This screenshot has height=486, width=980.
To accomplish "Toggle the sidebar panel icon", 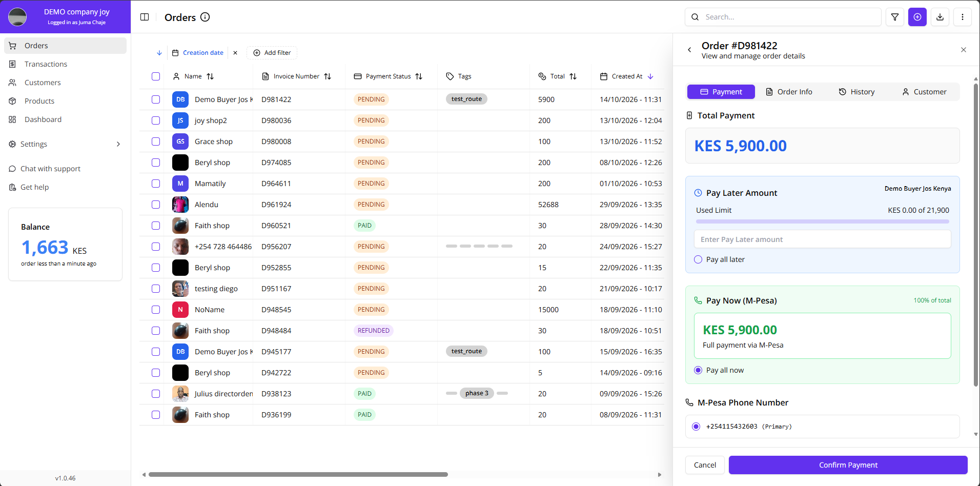I will (x=145, y=17).
